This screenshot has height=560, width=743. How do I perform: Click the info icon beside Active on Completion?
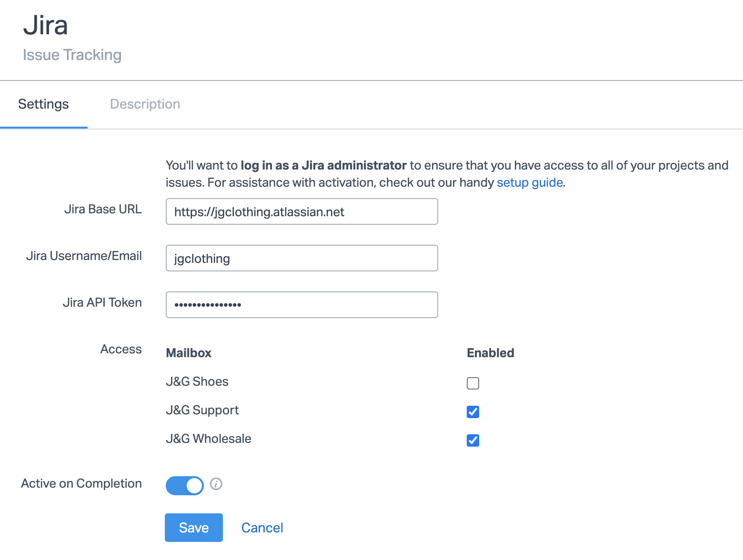click(x=216, y=484)
